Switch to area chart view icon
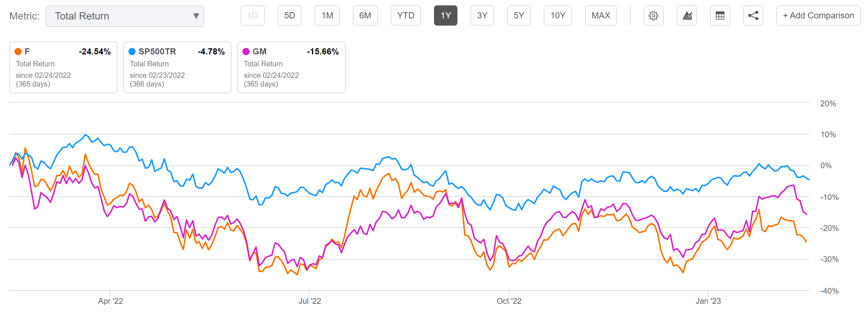Screen dimensions: 868x316 point(687,15)
